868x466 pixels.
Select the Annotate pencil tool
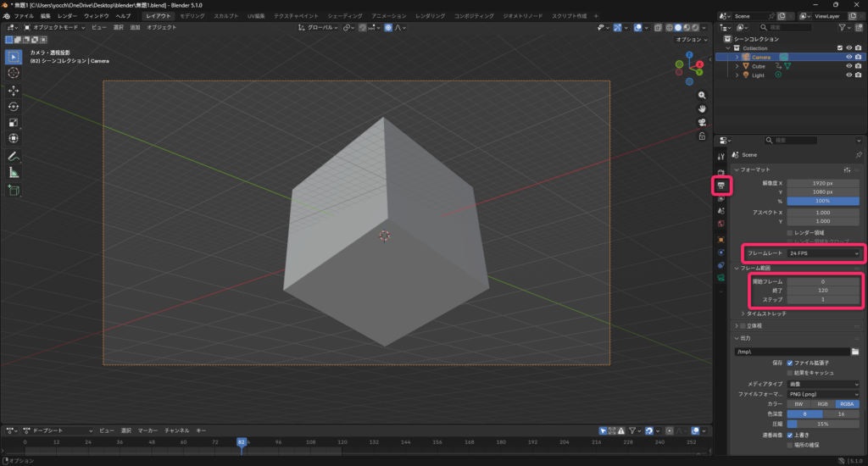(14, 157)
